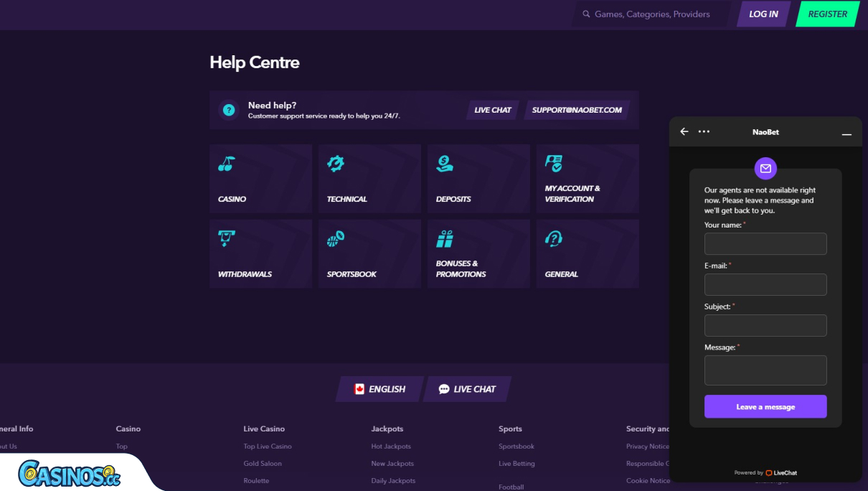Open the chat widget three-dot menu
Viewport: 868px width, 491px height.
pos(704,131)
